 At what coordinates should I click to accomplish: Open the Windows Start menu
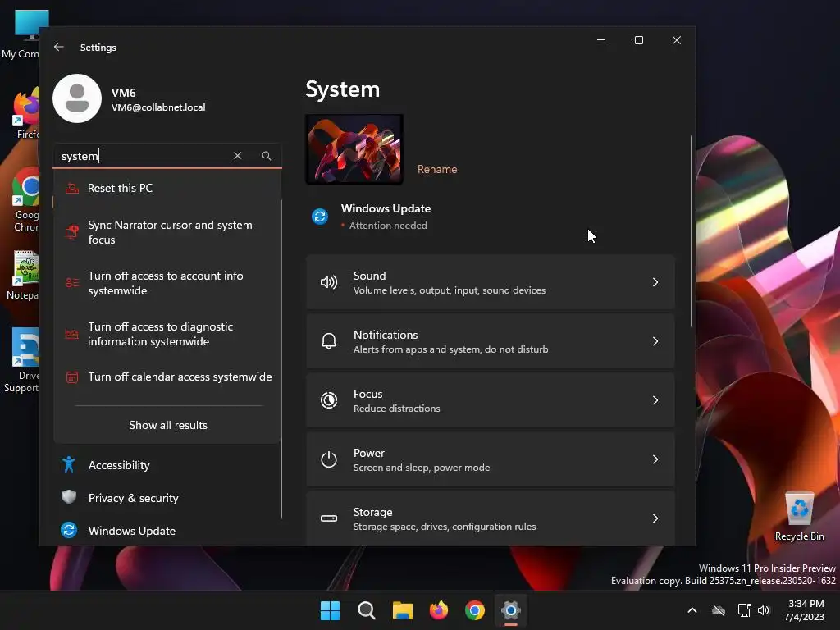tap(330, 610)
